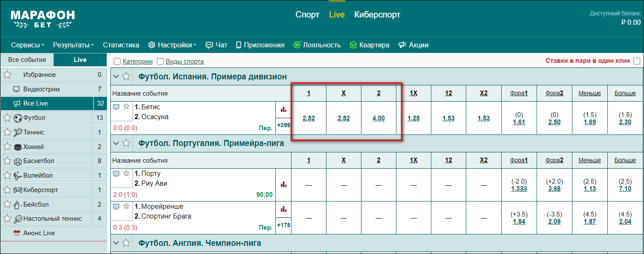Open statistics chart icon for Бетис match
Viewport: 644px width, 254px height.
[283, 109]
